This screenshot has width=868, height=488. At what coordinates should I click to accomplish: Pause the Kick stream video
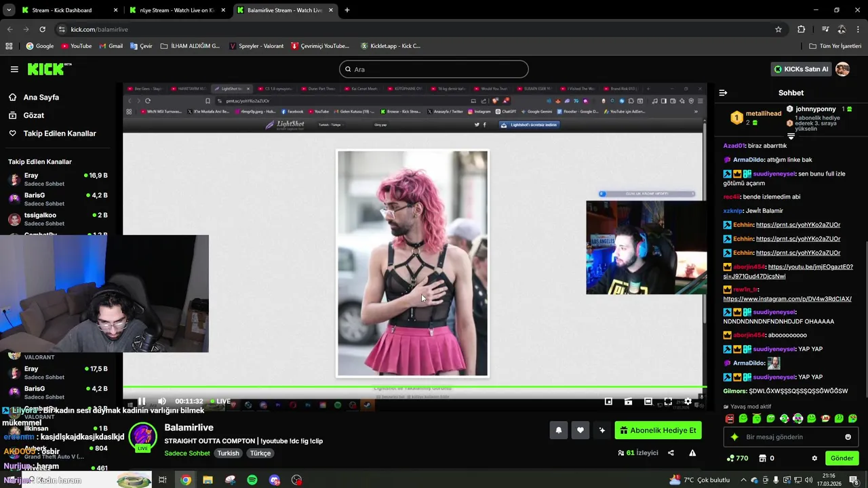142,401
